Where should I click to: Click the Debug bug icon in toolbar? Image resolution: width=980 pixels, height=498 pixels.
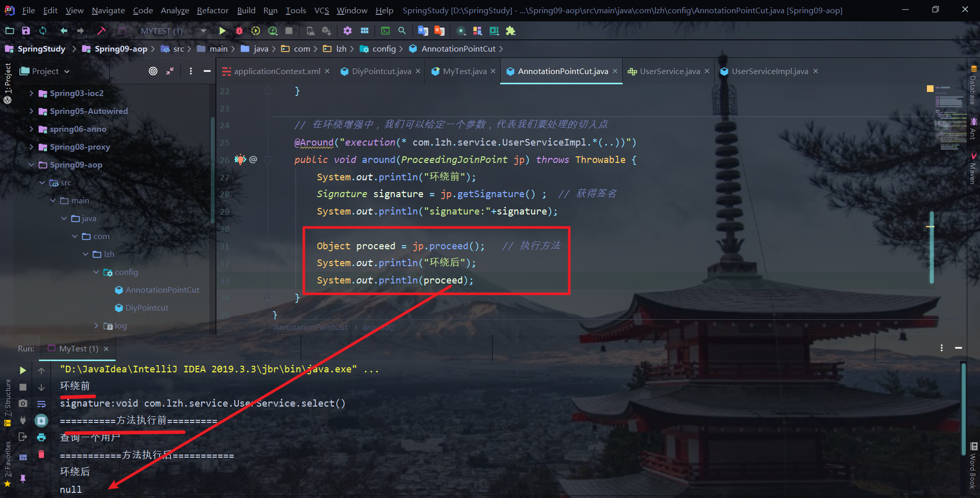[x=239, y=31]
